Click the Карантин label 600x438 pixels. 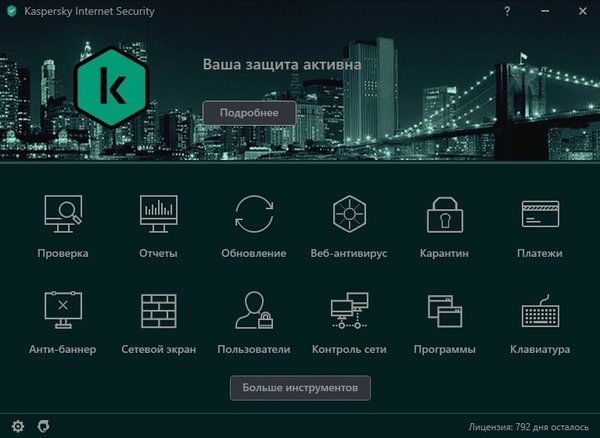[444, 254]
